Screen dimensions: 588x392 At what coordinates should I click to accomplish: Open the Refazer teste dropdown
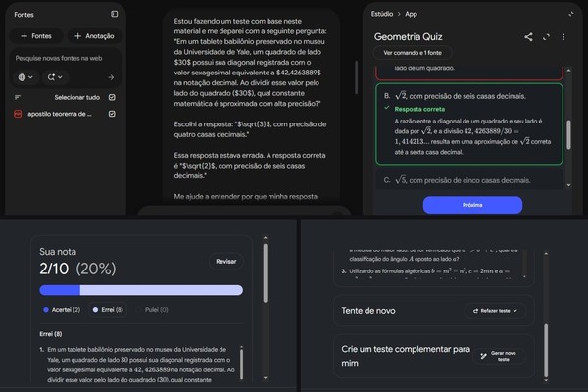[x=495, y=311]
